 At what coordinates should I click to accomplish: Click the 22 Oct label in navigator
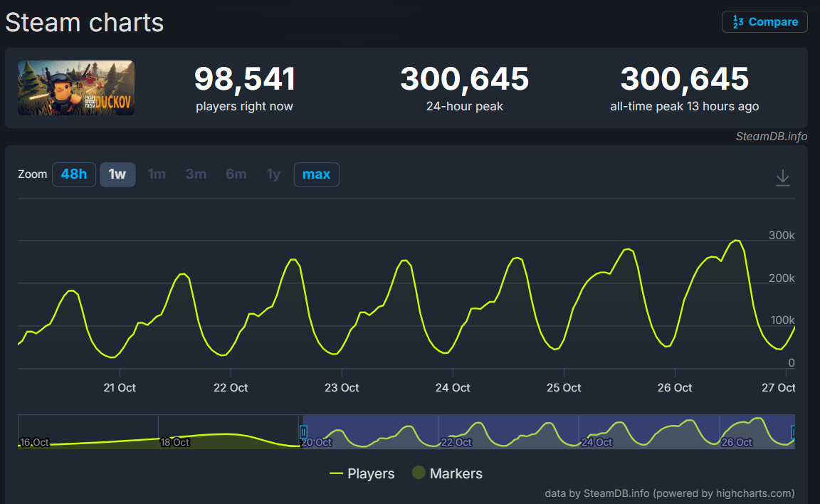pyautogui.click(x=456, y=442)
